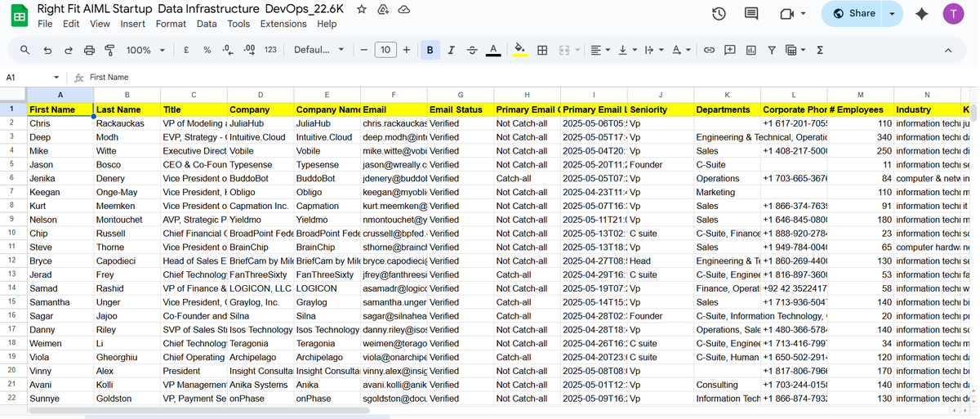The width and height of the screenshot is (980, 419).
Task: Star the document with star icon
Action: [362, 9]
